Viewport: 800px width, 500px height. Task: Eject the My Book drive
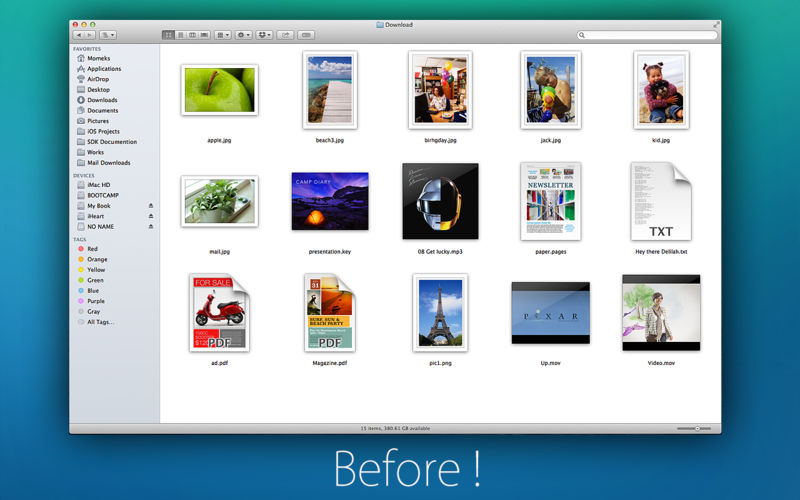pyautogui.click(x=151, y=206)
